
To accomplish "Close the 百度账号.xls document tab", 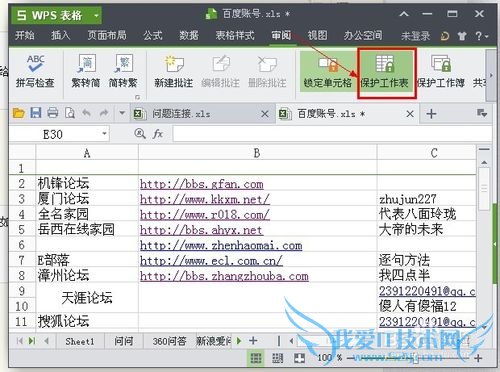I will 410,114.
